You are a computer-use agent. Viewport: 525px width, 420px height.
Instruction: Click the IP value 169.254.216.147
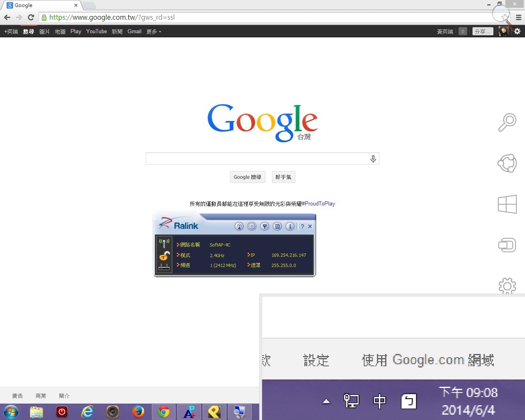point(289,255)
